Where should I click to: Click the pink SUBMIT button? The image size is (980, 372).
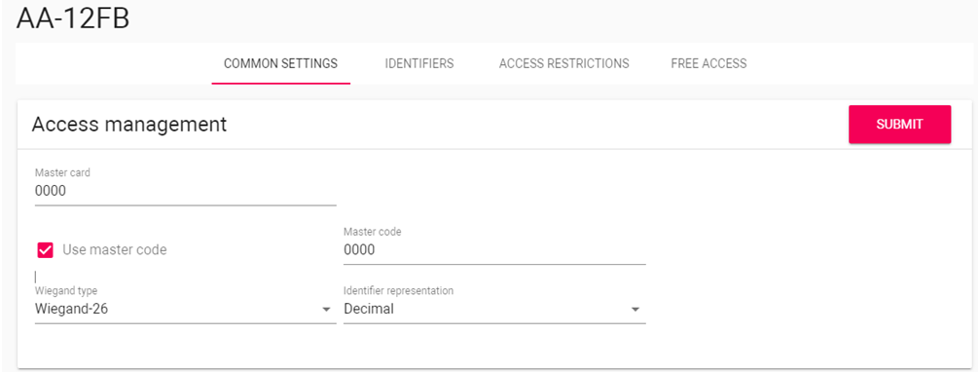point(899,125)
